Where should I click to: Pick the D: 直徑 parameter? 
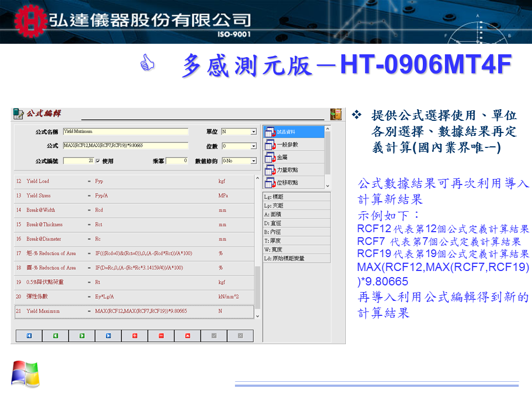(297, 223)
